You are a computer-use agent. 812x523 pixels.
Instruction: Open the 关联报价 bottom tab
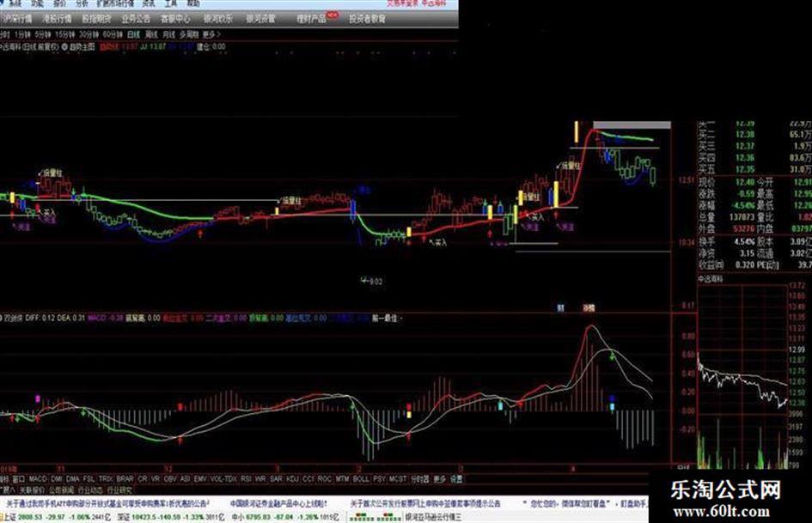(x=32, y=490)
